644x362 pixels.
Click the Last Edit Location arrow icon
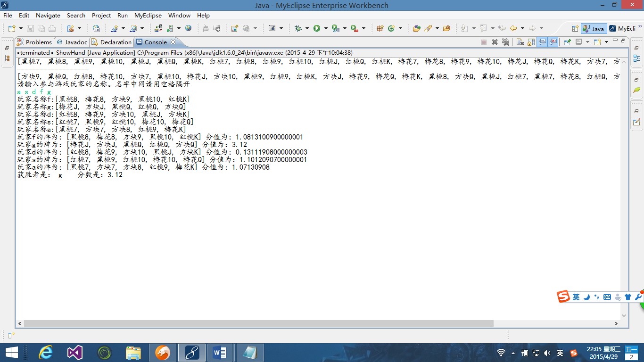502,28
